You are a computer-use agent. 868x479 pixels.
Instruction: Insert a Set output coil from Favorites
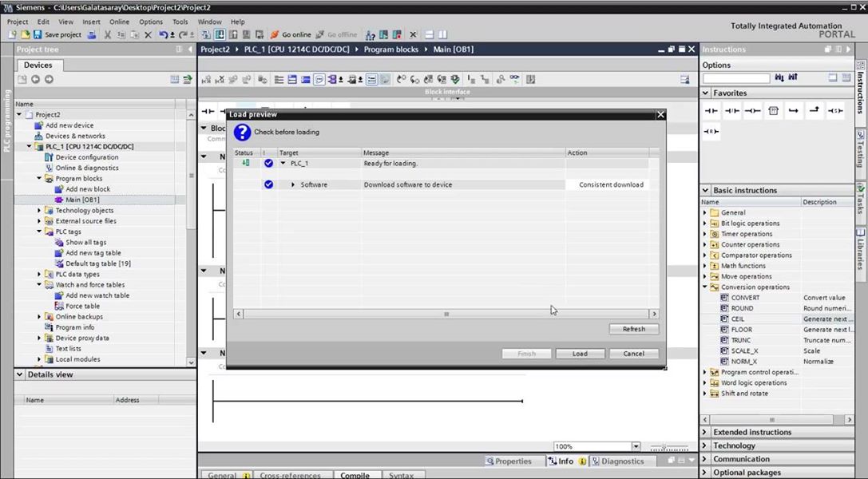pyautogui.click(x=835, y=111)
